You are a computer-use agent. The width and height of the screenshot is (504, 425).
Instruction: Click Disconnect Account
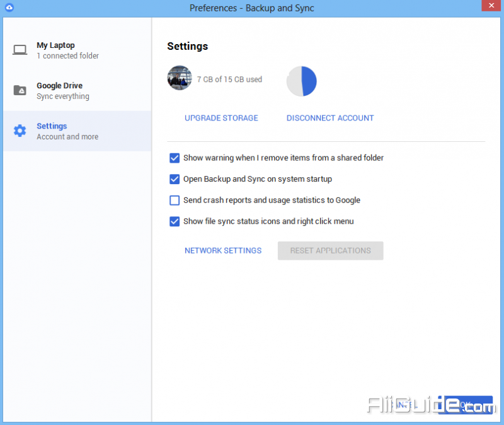[x=330, y=118]
